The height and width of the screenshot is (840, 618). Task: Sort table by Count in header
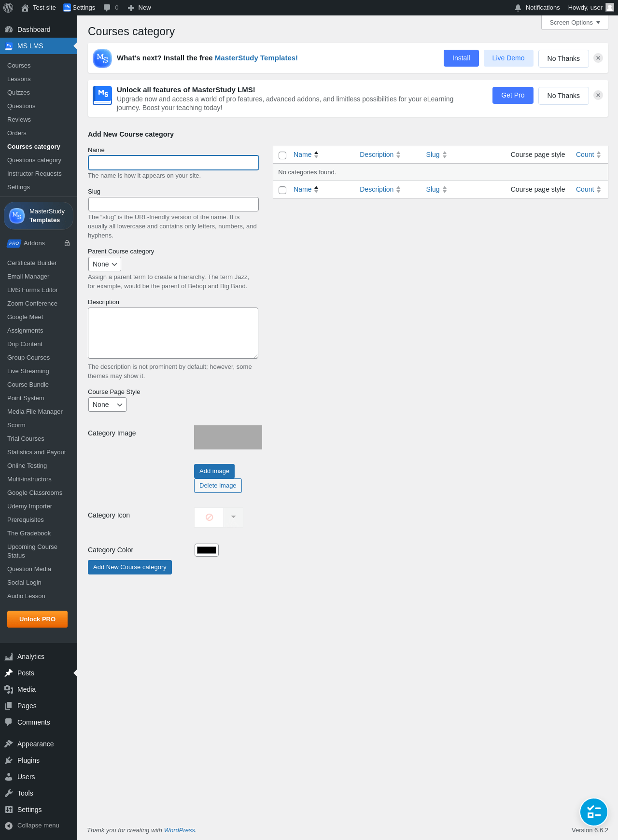point(588,154)
